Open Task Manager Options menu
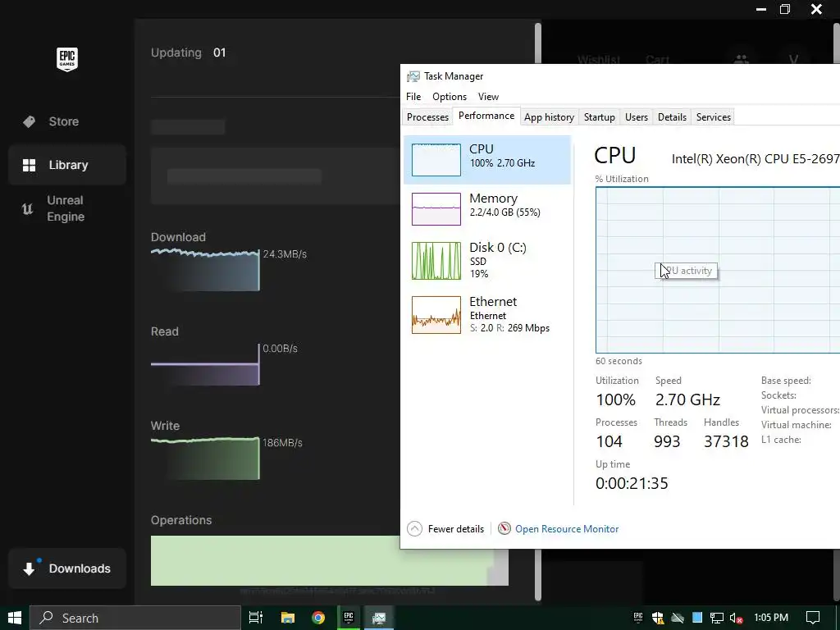Image resolution: width=840 pixels, height=630 pixels. click(450, 97)
